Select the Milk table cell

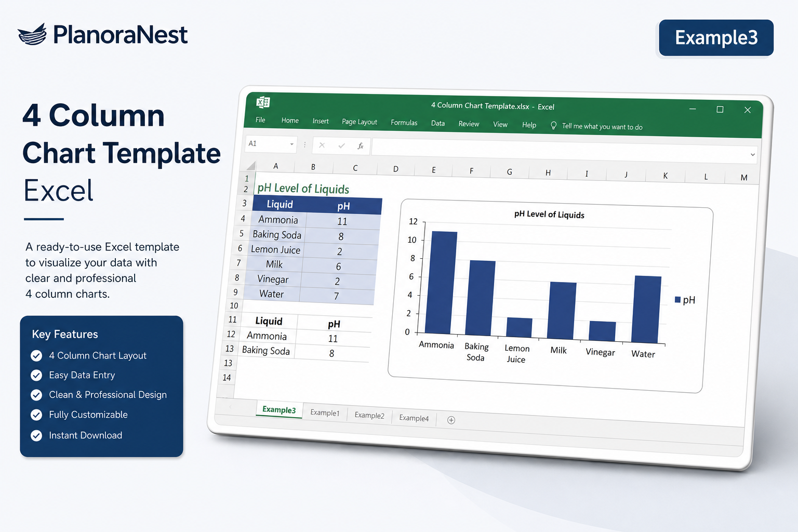274,264
